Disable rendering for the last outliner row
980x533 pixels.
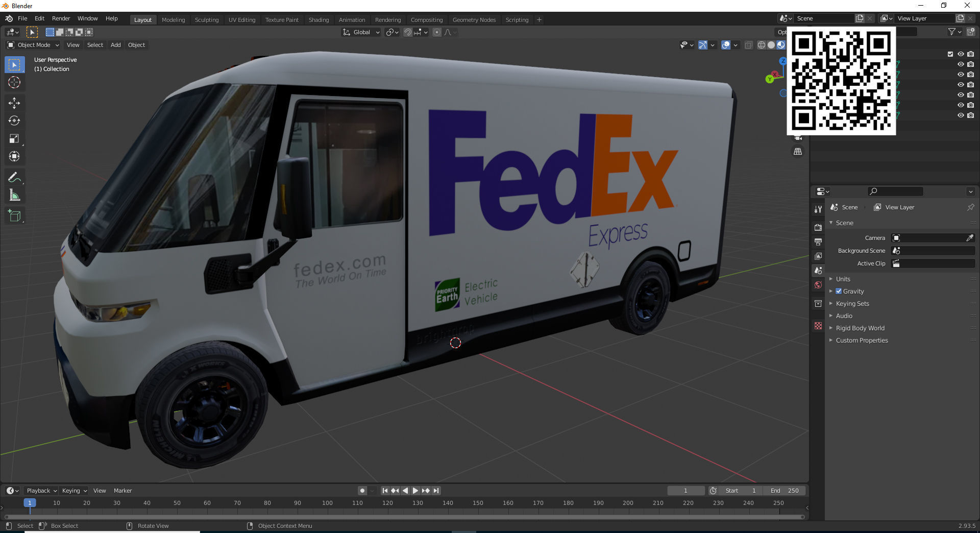pos(971,115)
